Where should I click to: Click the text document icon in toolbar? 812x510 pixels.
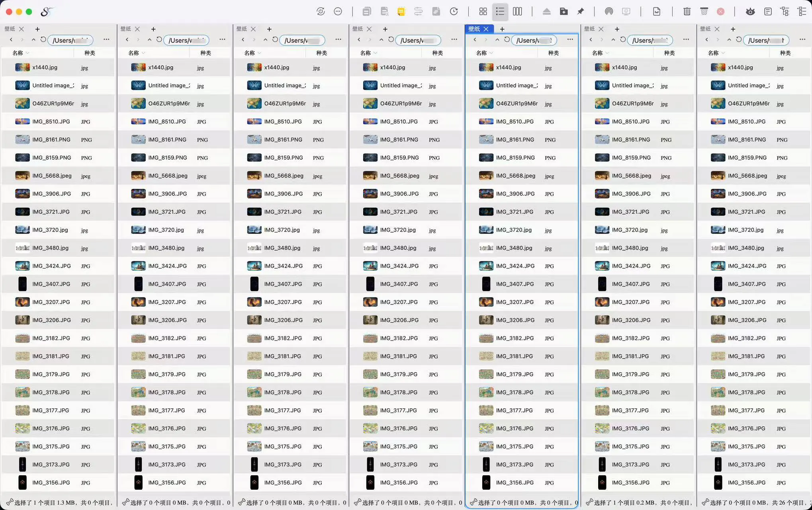768,12
